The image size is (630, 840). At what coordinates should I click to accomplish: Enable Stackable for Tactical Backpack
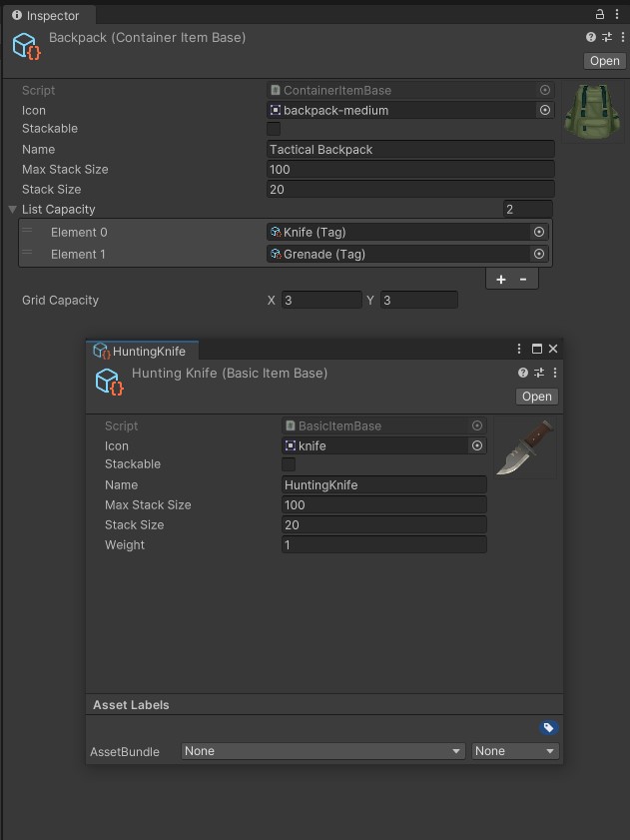(x=274, y=129)
